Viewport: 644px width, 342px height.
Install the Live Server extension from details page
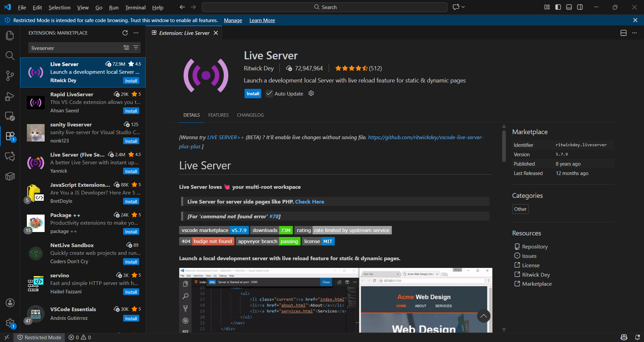click(253, 94)
